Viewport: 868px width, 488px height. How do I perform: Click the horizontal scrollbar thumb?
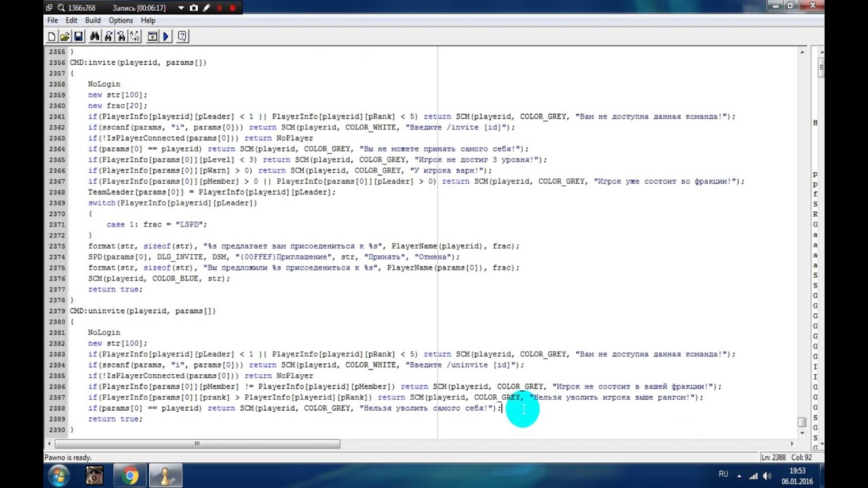[x=197, y=444]
